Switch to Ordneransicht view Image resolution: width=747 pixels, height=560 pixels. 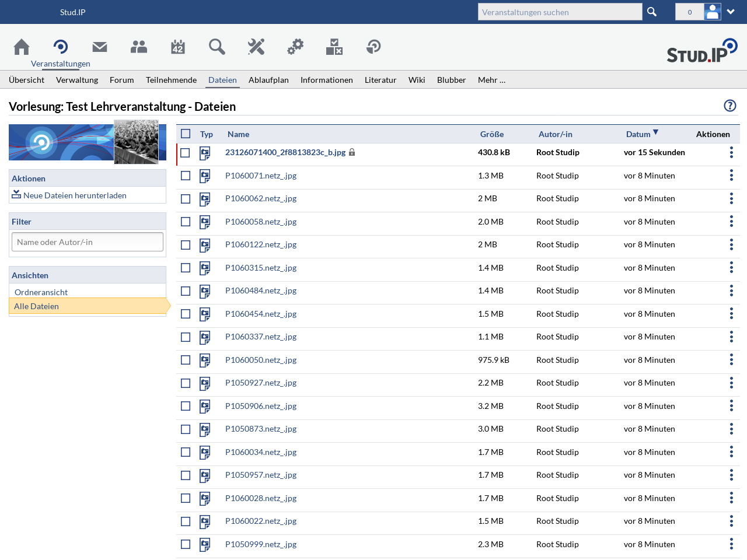[41, 292]
